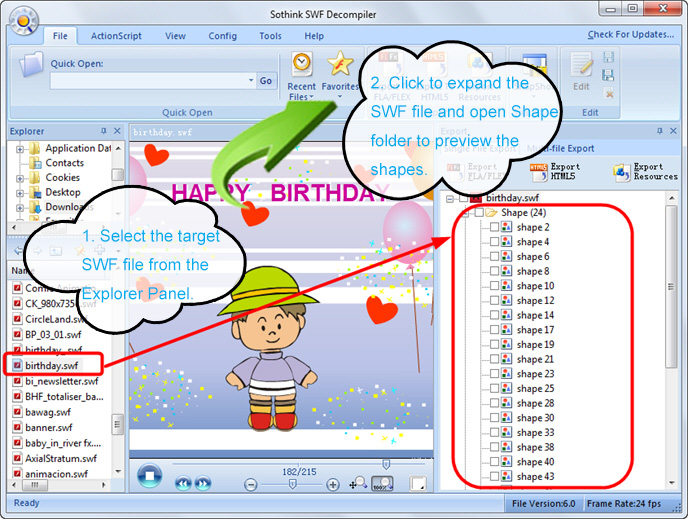
Task: Open the View ribbon tab
Action: [175, 36]
